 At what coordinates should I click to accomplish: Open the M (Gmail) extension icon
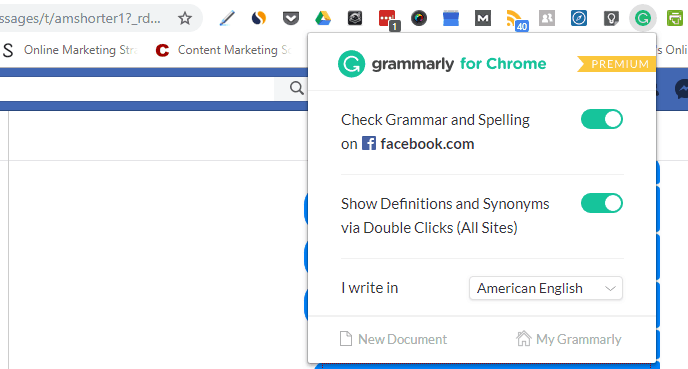pyautogui.click(x=483, y=18)
